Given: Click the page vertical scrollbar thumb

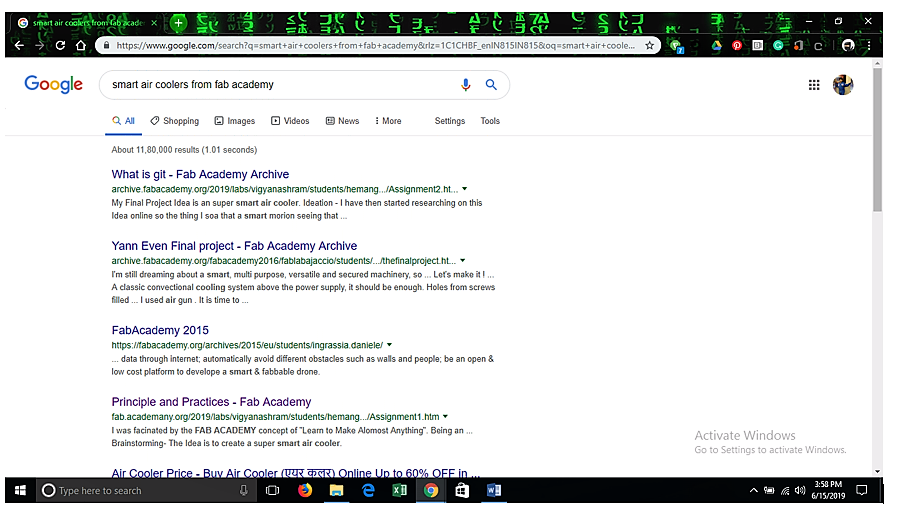Looking at the screenshot, I should (877, 141).
